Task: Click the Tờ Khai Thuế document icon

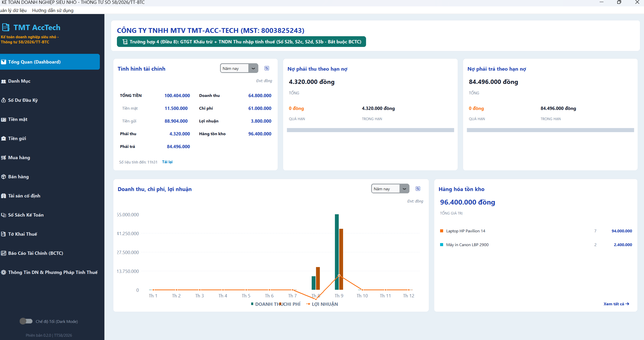Action: (x=4, y=234)
